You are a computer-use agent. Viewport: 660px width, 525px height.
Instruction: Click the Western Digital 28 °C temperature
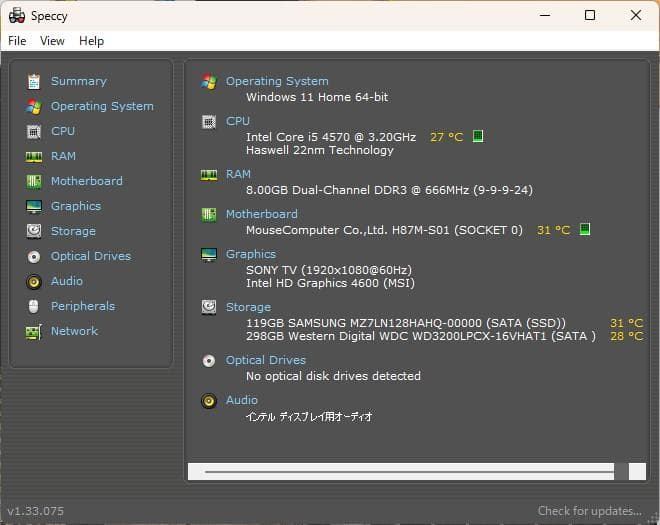tap(626, 336)
